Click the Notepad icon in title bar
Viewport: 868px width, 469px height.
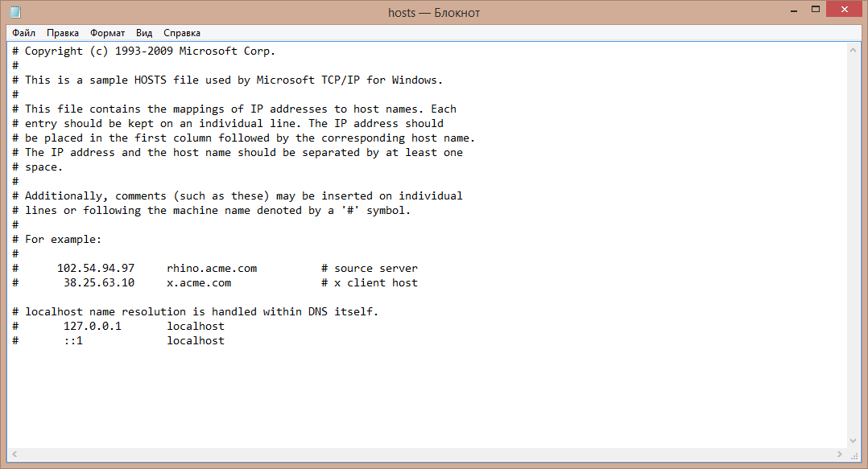15,11
